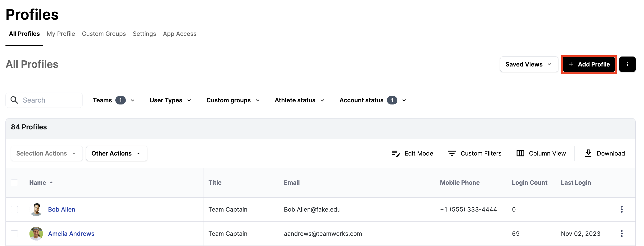This screenshot has width=644, height=246.
Task: Open the Saved Views dropdown
Action: click(529, 64)
